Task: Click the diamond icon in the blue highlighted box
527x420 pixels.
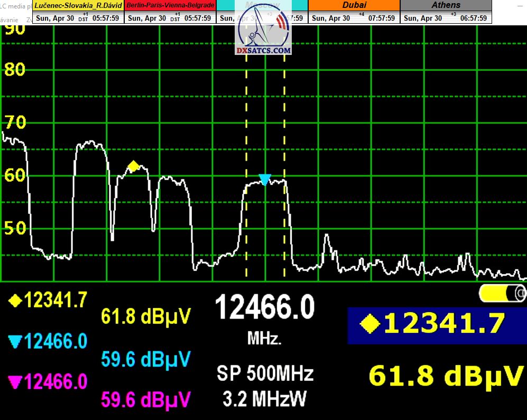Action: 369,324
